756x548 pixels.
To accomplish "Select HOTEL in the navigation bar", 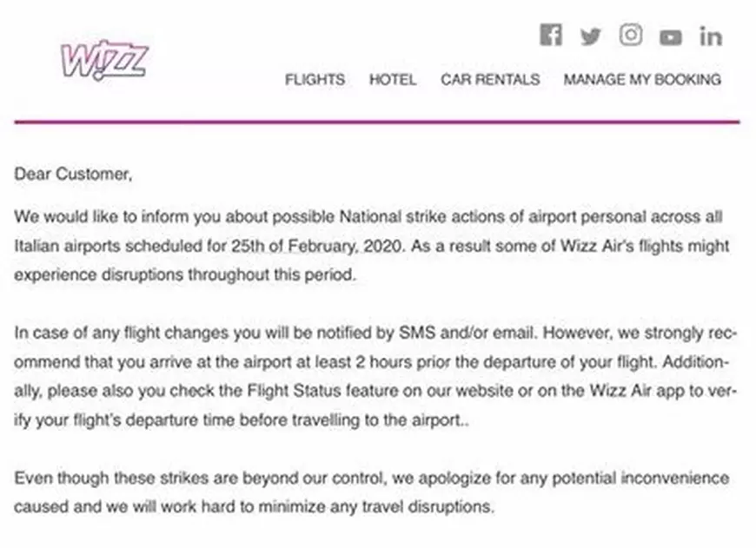I will pyautogui.click(x=393, y=79).
